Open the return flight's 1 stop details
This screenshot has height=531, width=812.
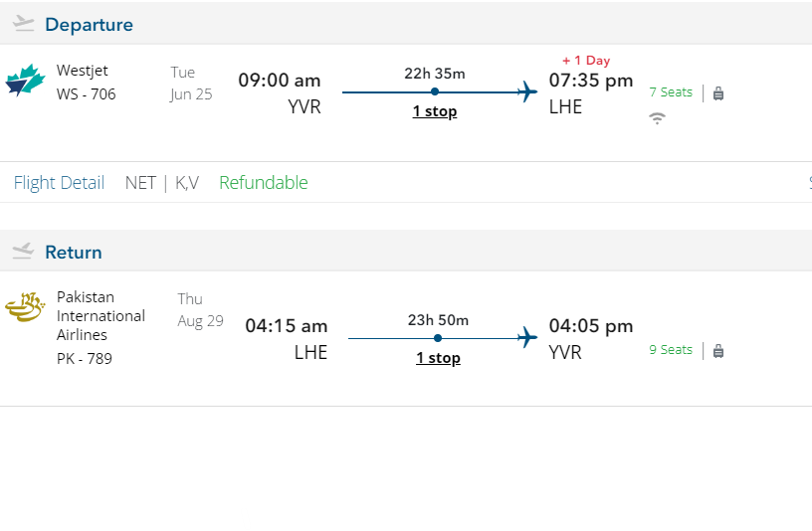click(438, 358)
